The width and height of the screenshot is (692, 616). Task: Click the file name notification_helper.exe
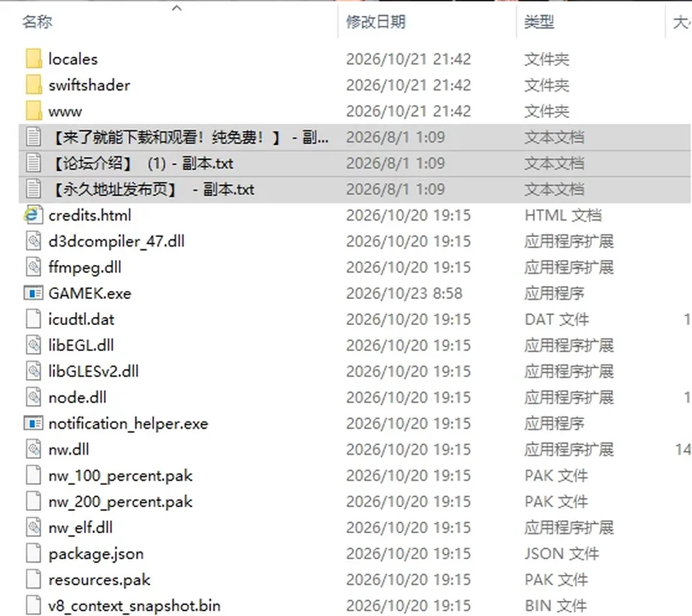click(128, 423)
